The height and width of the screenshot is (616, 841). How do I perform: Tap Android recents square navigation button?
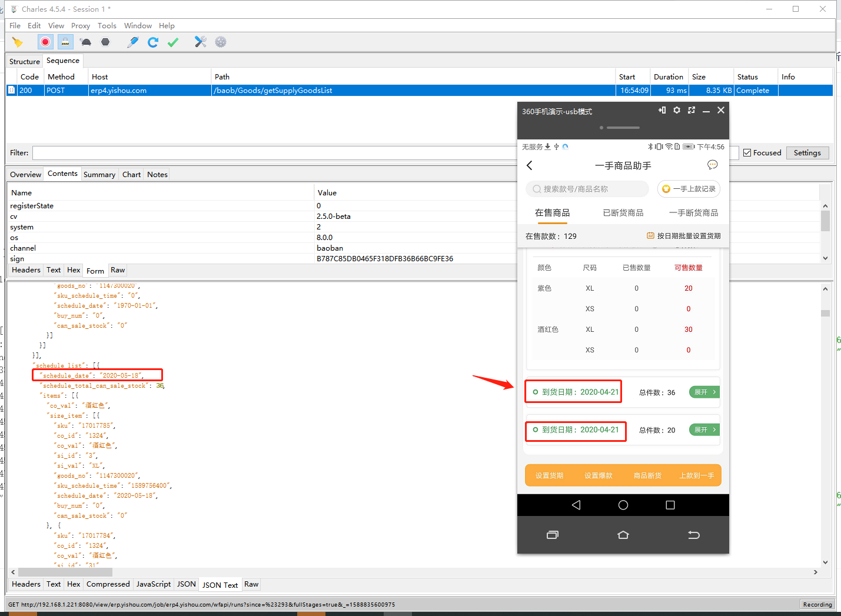pos(670,505)
